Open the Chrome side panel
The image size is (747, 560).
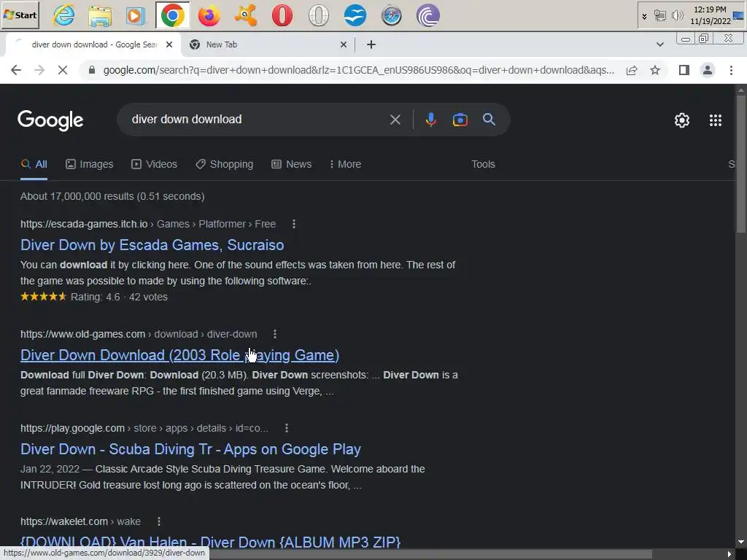click(x=684, y=70)
